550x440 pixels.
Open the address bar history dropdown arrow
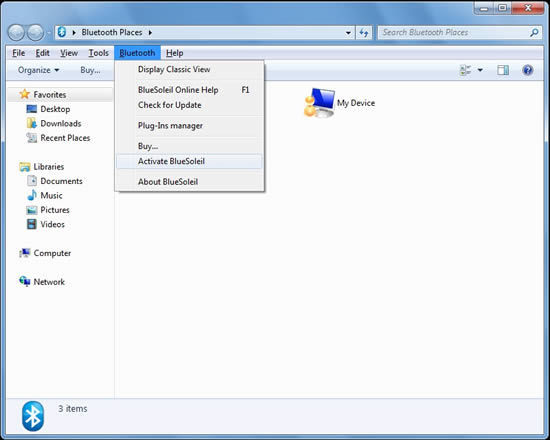(x=348, y=33)
